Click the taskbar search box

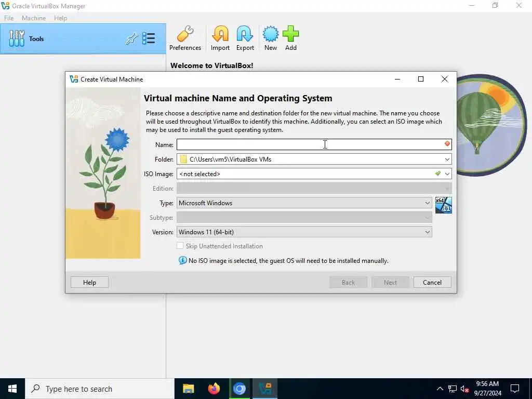tap(99, 389)
